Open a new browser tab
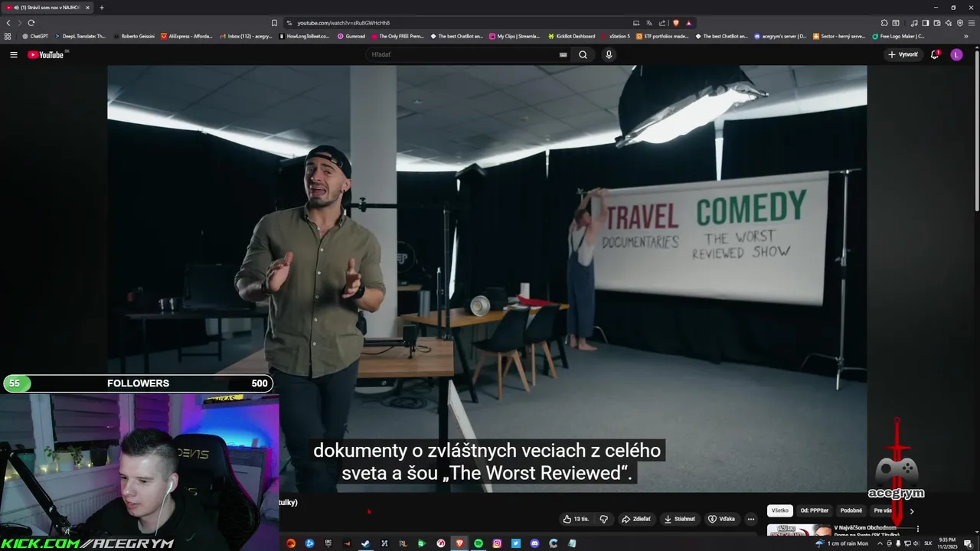This screenshot has height=551, width=980. (x=101, y=8)
